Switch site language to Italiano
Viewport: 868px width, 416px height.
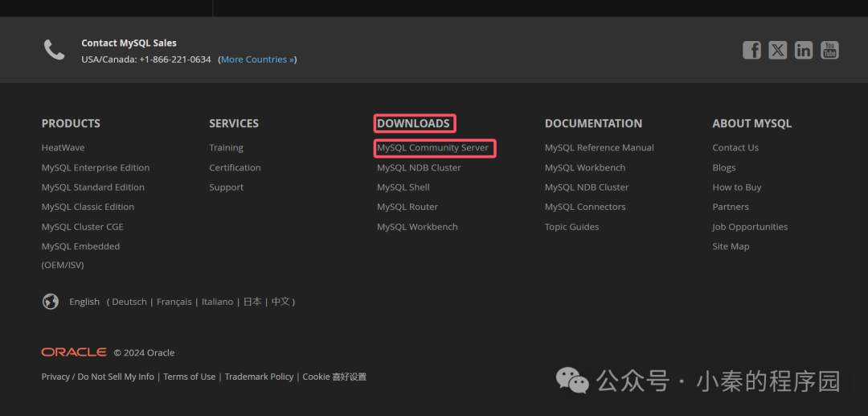point(217,301)
